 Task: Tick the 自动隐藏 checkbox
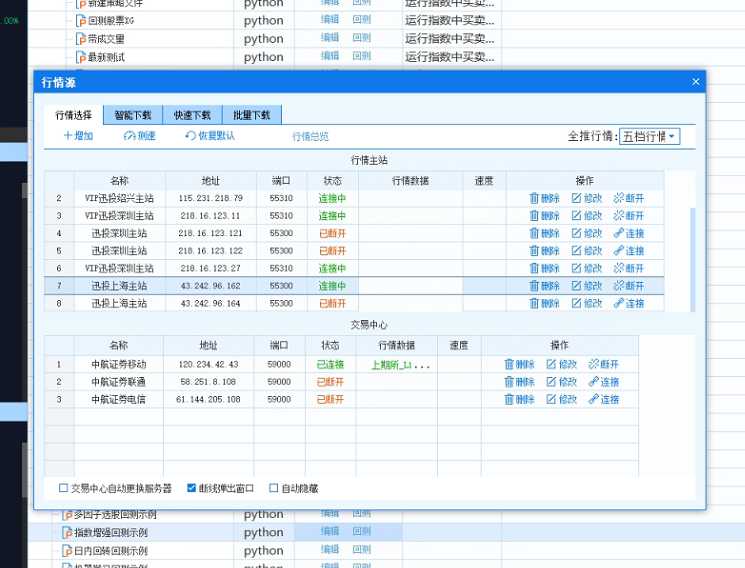click(274, 488)
